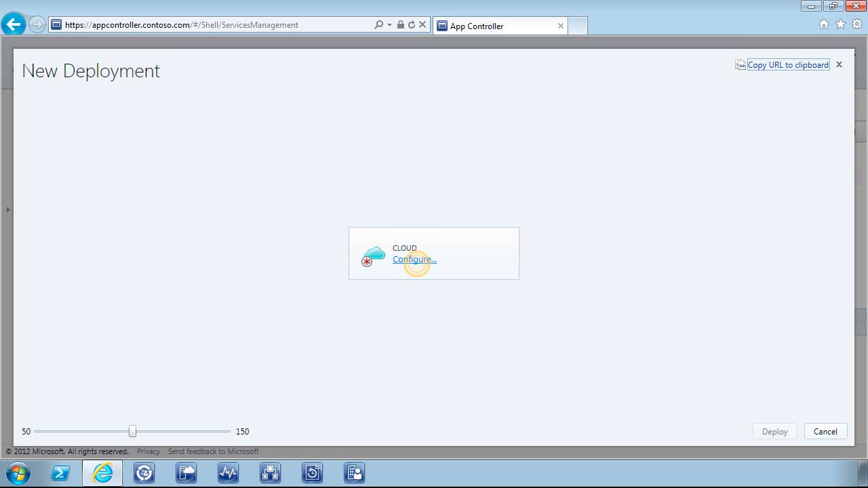The image size is (868, 488).
Task: Click the browser Forward arrow button
Action: point(37,24)
